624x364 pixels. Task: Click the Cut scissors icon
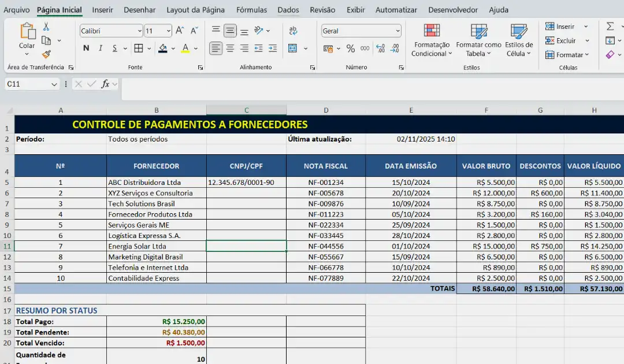[x=46, y=27]
